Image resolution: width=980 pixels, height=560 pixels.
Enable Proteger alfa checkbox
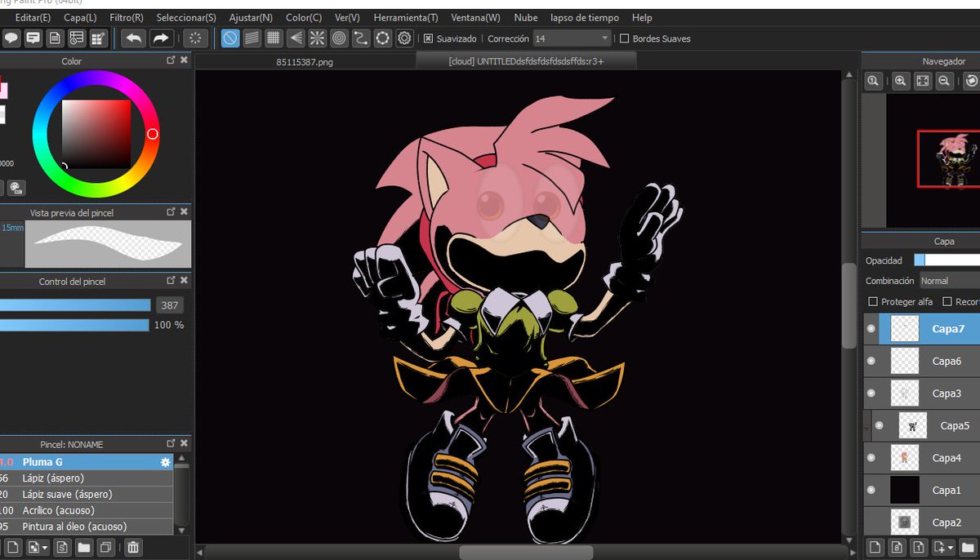(x=873, y=301)
